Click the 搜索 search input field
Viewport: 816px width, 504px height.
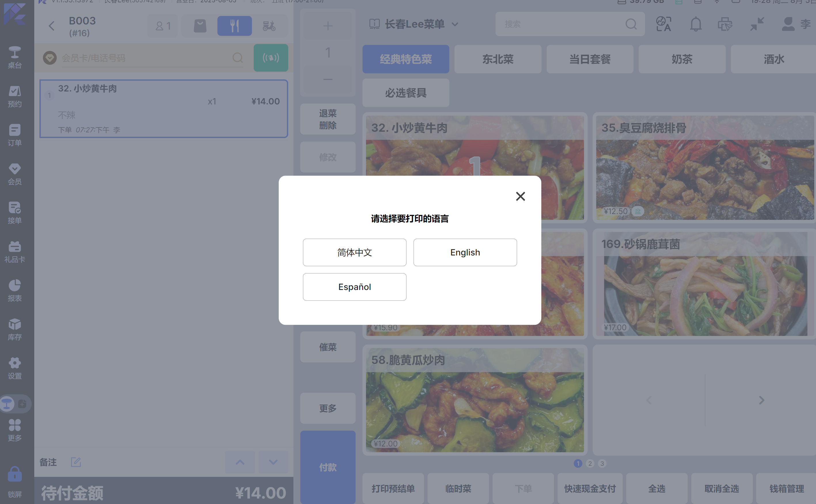(570, 24)
